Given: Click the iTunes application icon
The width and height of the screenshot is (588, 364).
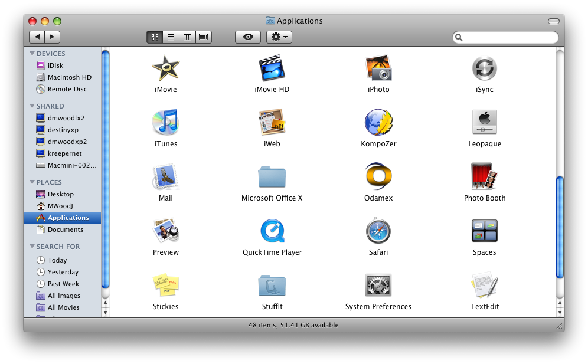Looking at the screenshot, I should [x=165, y=123].
